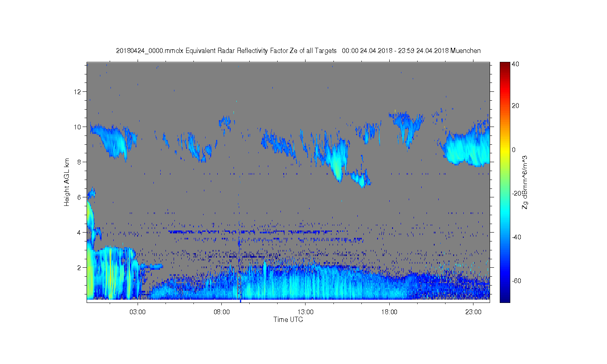Image resolution: width=607 pixels, height=364 pixels.
Task: Click the "Time UTC" axis label
Action: (288, 320)
